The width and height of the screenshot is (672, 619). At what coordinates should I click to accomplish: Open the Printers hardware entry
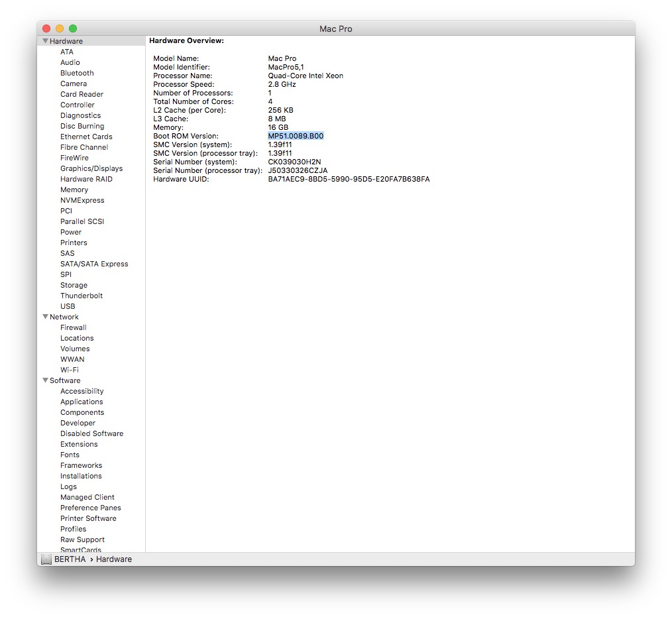(74, 243)
